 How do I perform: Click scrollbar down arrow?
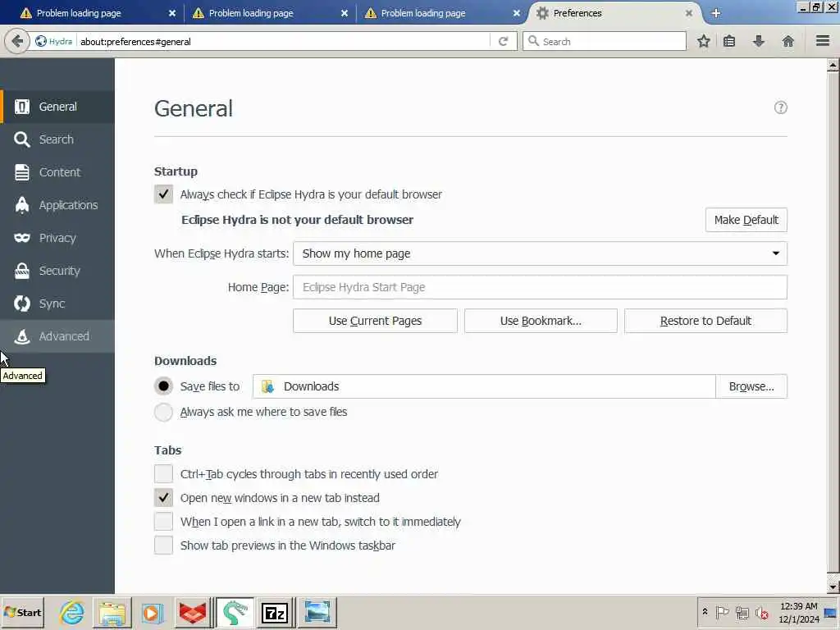(833, 587)
